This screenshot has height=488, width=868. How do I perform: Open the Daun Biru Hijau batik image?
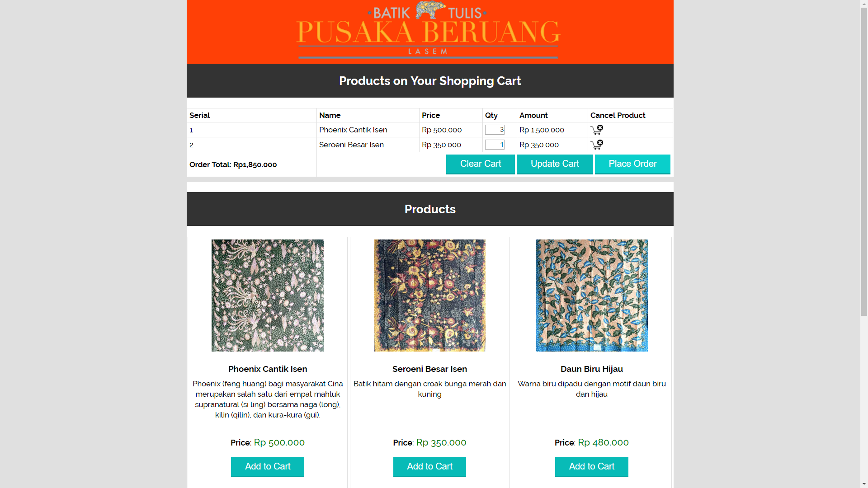coord(591,296)
